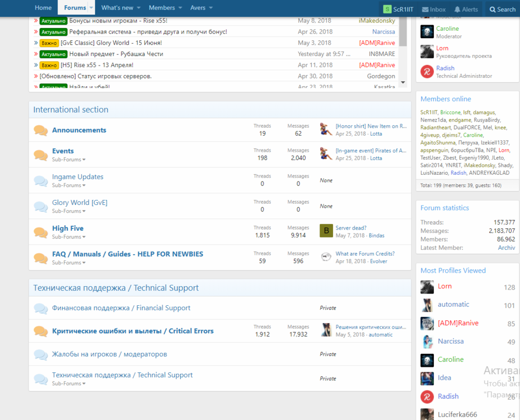520x420 pixels.
Task: Open the Home navigation tab
Action: pyautogui.click(x=43, y=8)
